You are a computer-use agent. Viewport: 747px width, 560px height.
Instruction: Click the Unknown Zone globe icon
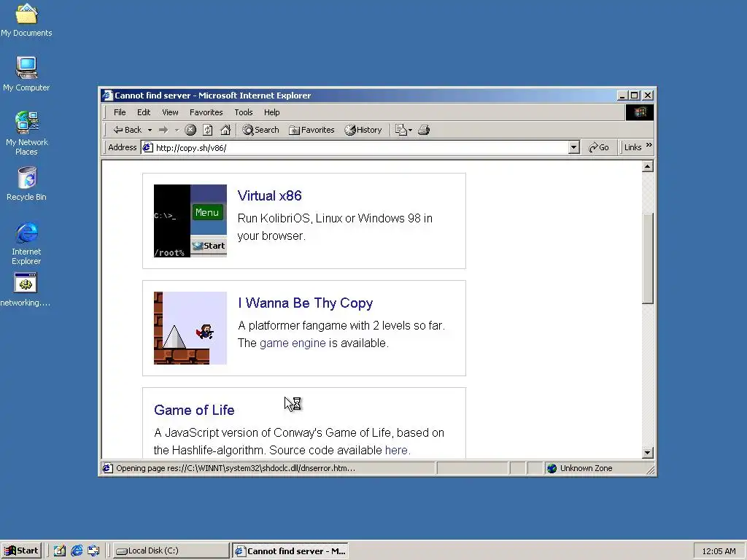click(x=551, y=468)
